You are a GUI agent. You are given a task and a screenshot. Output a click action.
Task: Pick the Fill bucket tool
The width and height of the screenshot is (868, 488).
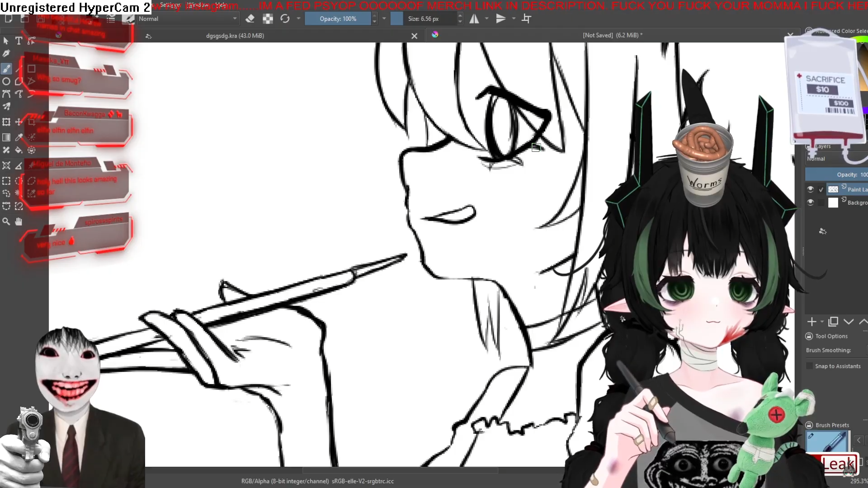click(x=19, y=150)
